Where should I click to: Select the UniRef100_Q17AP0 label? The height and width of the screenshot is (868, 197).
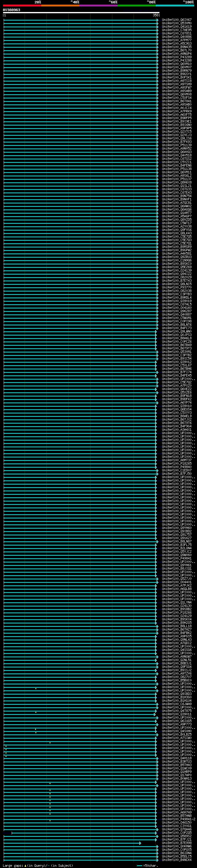pyautogui.click(x=176, y=775)
